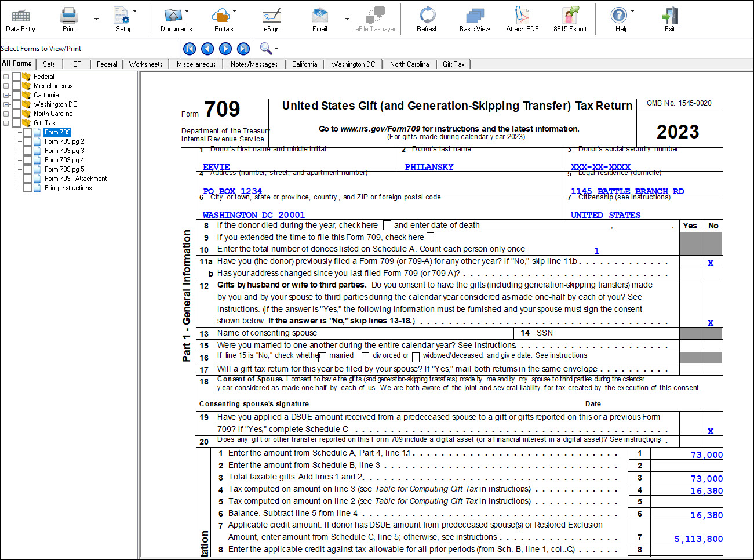Select the Federal tab
The width and height of the screenshot is (754, 560).
coord(107,64)
